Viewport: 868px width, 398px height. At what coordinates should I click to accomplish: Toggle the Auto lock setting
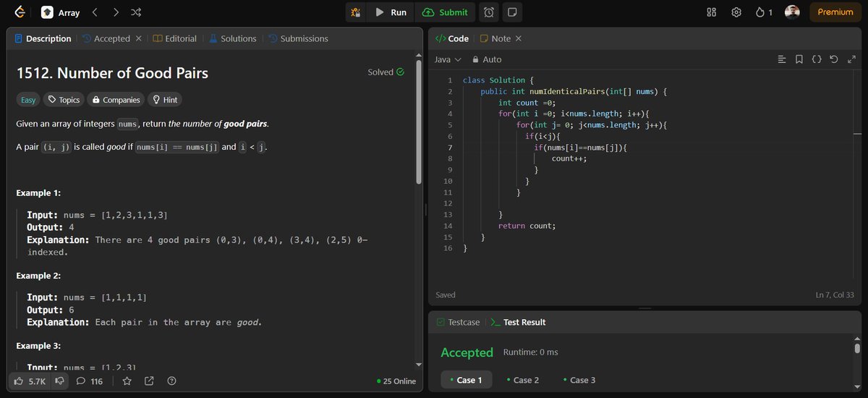click(x=487, y=59)
